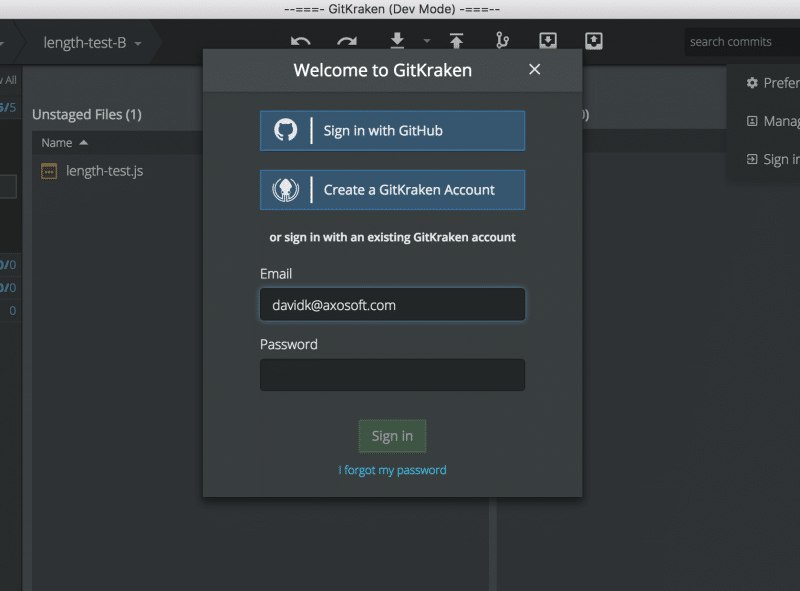Screen dimensions: 800x591
Task: Focus the Password input field
Action: [x=392, y=375]
